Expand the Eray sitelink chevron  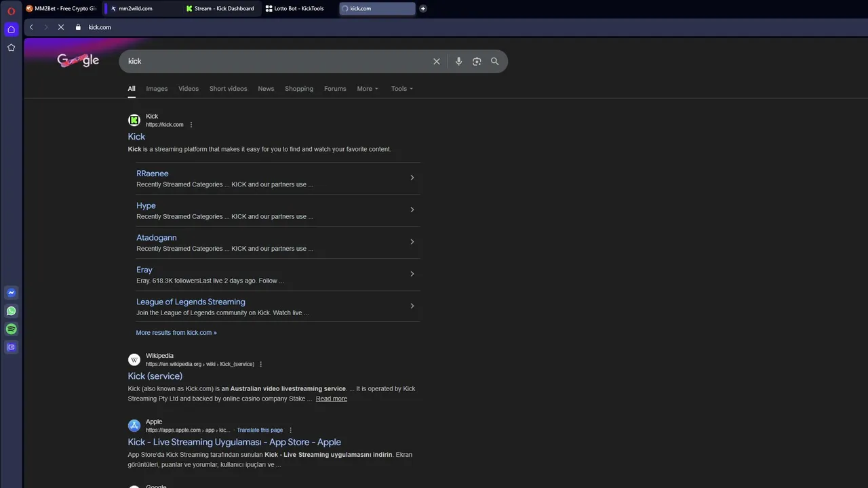(x=412, y=274)
